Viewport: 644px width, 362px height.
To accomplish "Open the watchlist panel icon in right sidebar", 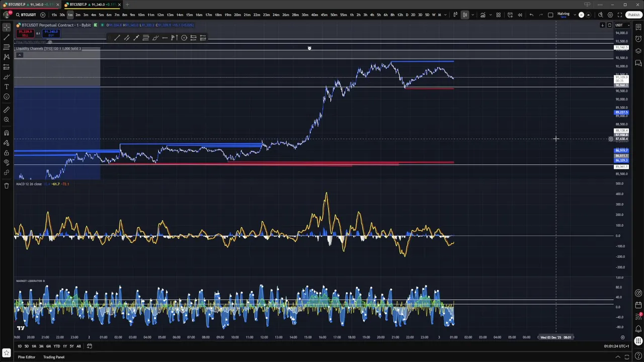I will [x=638, y=28].
